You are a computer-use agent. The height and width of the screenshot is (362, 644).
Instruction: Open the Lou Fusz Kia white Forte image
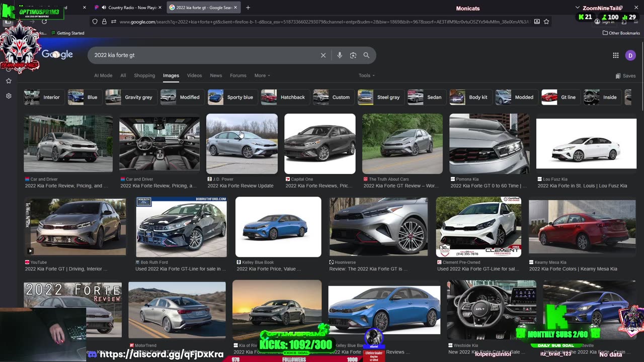coord(586,144)
